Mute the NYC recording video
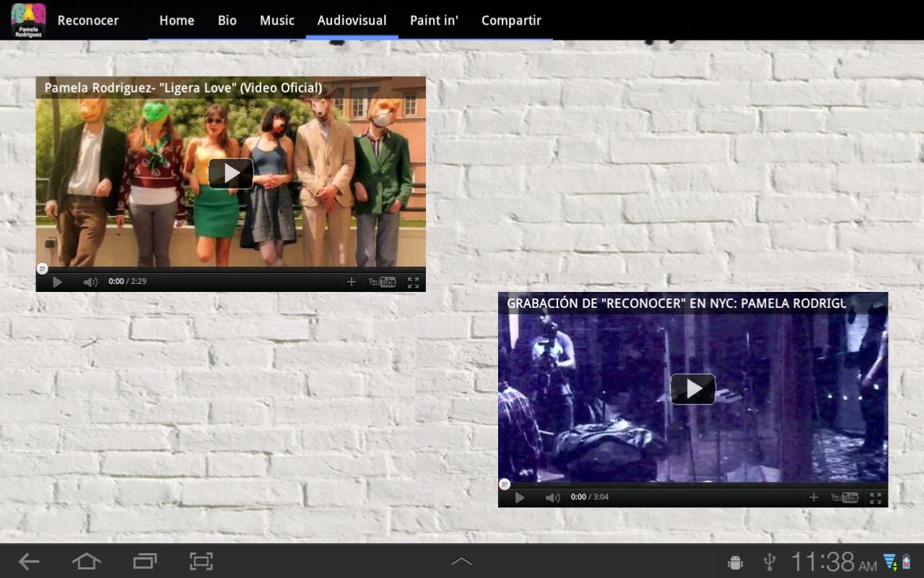Screen dimensions: 924x578 (552, 498)
